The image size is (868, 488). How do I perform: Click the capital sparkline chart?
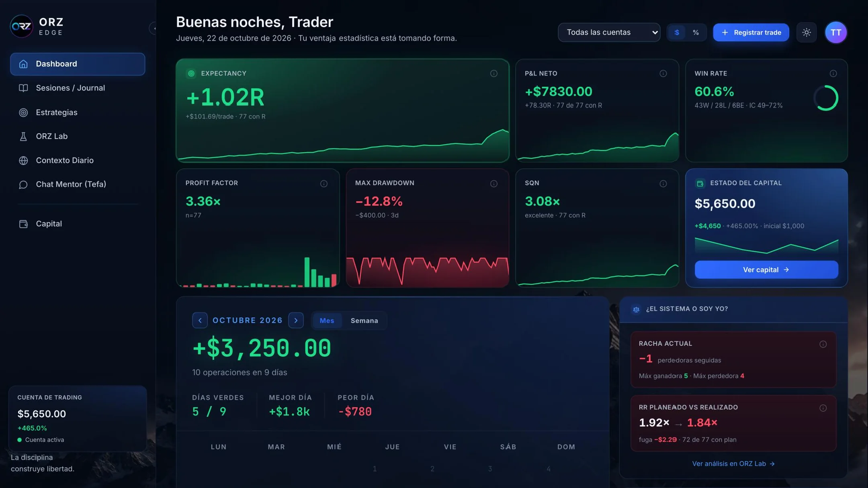[x=766, y=245]
